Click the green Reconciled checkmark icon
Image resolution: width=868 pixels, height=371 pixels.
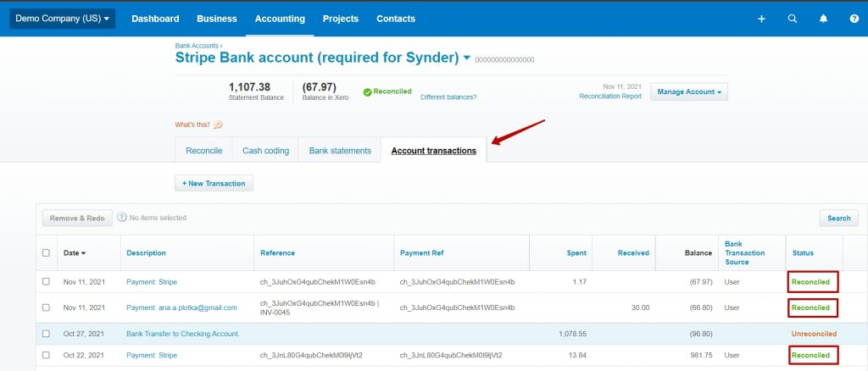click(367, 92)
